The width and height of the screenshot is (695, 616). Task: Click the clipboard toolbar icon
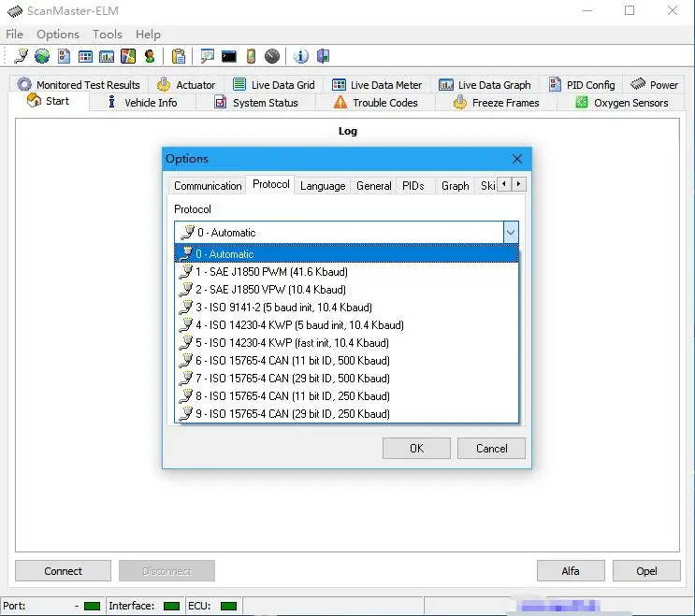coord(178,56)
